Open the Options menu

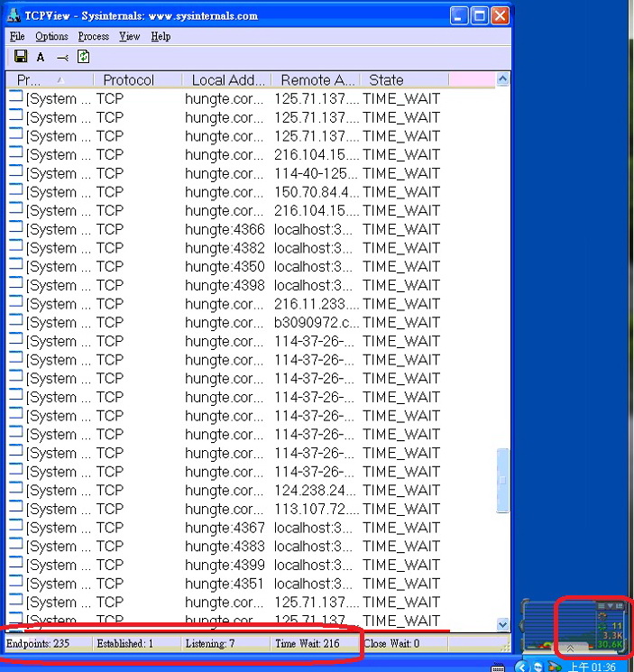click(51, 36)
